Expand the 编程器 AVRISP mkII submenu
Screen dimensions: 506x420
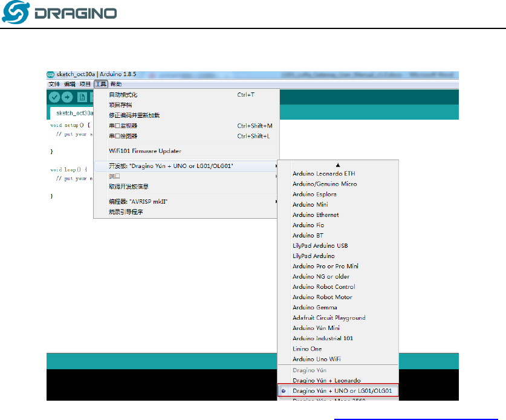click(186, 202)
